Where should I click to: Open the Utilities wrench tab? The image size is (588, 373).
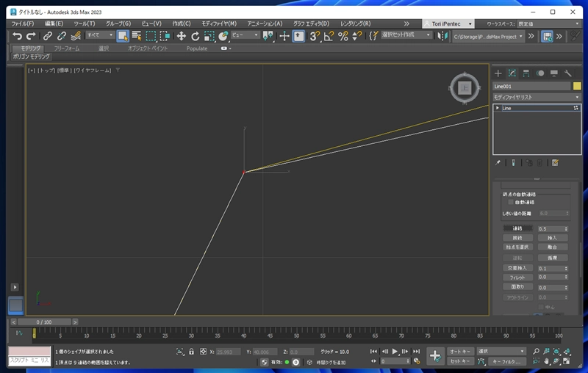[x=567, y=73]
